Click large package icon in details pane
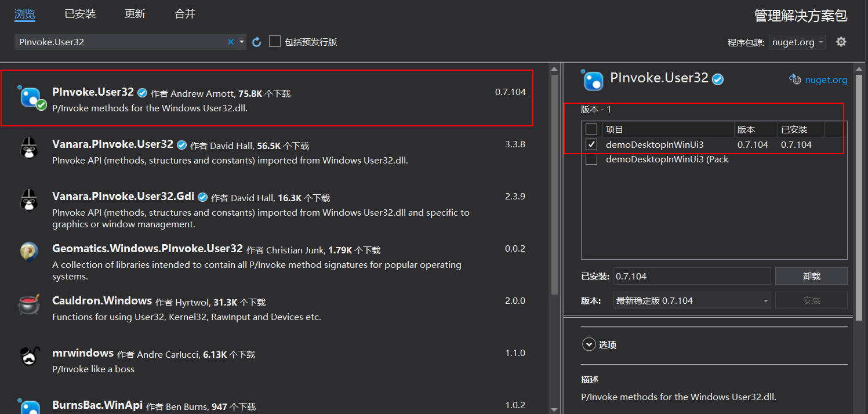The width and height of the screenshot is (868, 414). [593, 80]
